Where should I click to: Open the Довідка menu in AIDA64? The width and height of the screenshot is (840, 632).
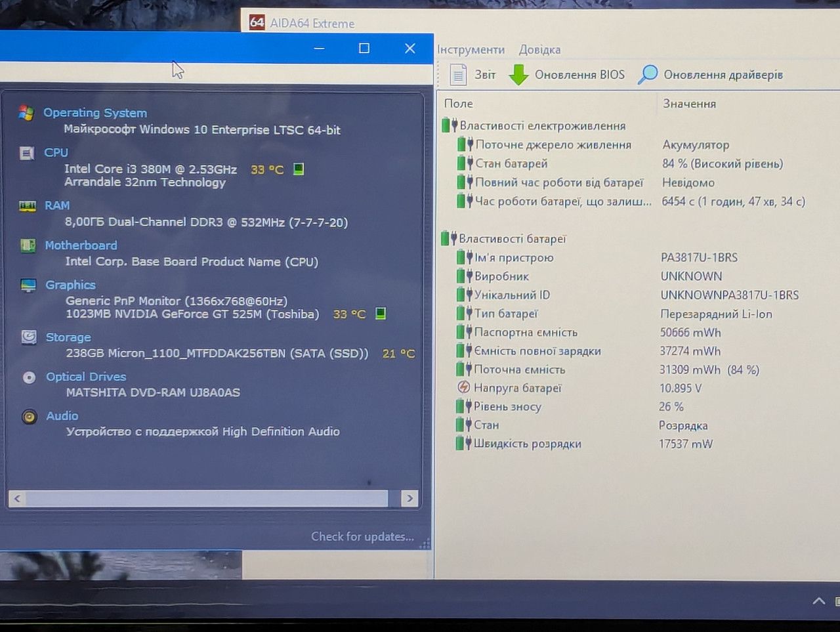click(x=539, y=50)
